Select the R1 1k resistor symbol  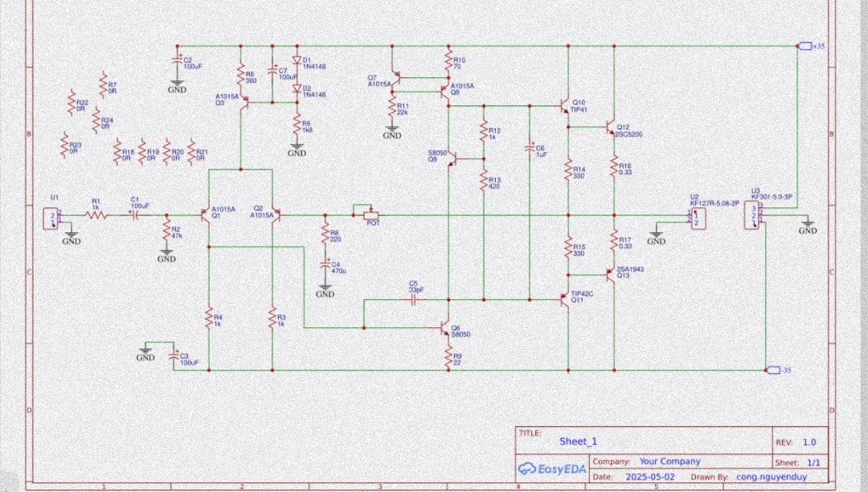(96, 215)
